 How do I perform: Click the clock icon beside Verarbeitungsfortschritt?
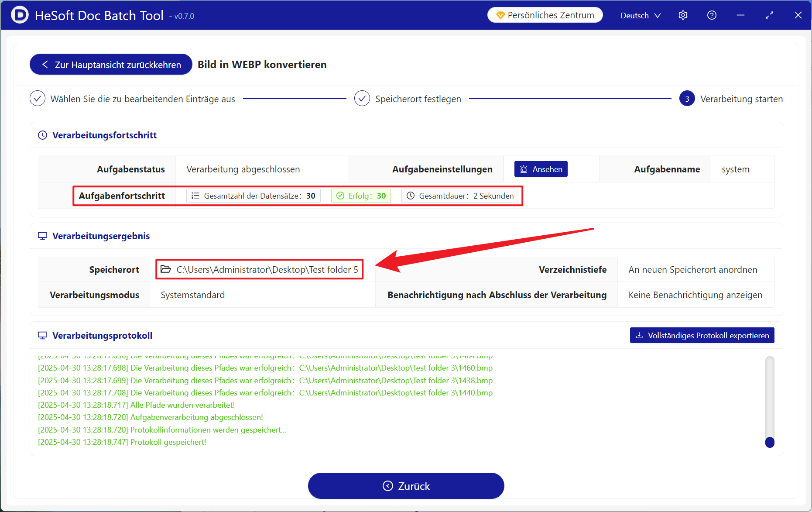point(42,135)
